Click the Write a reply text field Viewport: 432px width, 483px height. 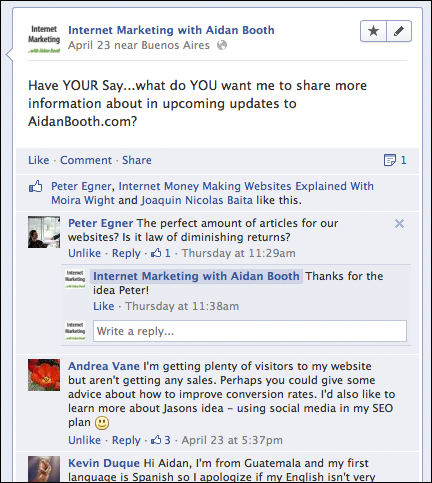coord(250,331)
